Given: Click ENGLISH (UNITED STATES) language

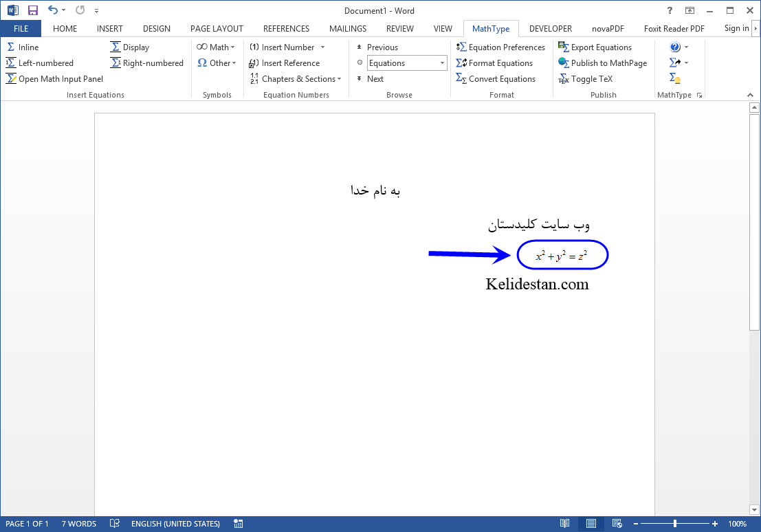Looking at the screenshot, I should (176, 524).
